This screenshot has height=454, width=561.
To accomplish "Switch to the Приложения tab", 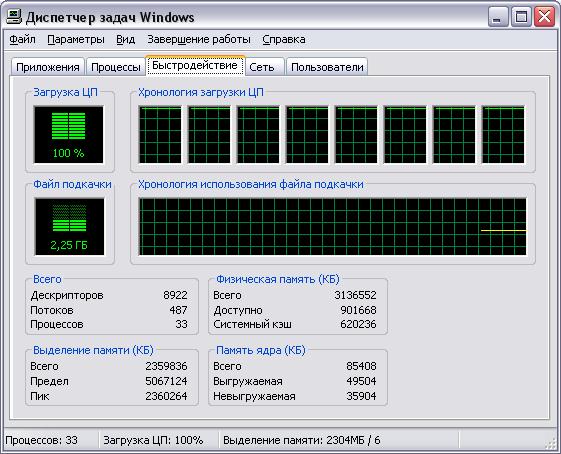I will pyautogui.click(x=48, y=67).
